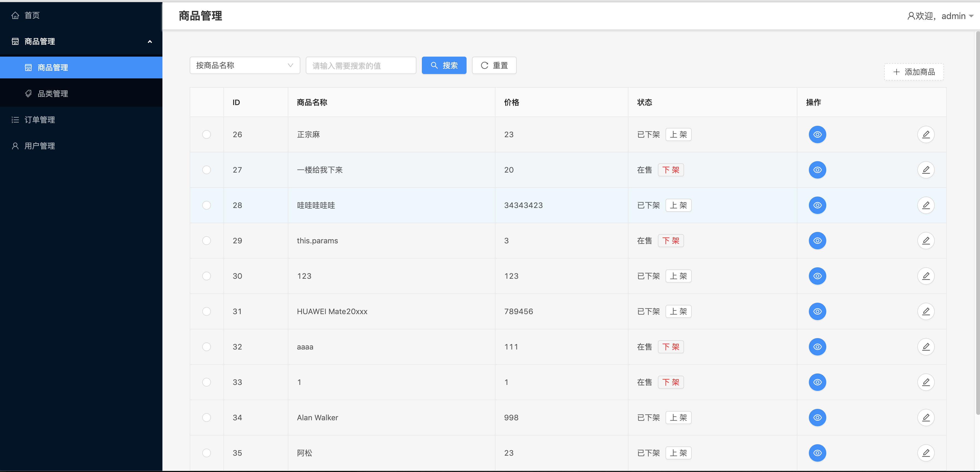980x472 pixels.
Task: Select the radio button for product 28
Action: [x=207, y=205]
